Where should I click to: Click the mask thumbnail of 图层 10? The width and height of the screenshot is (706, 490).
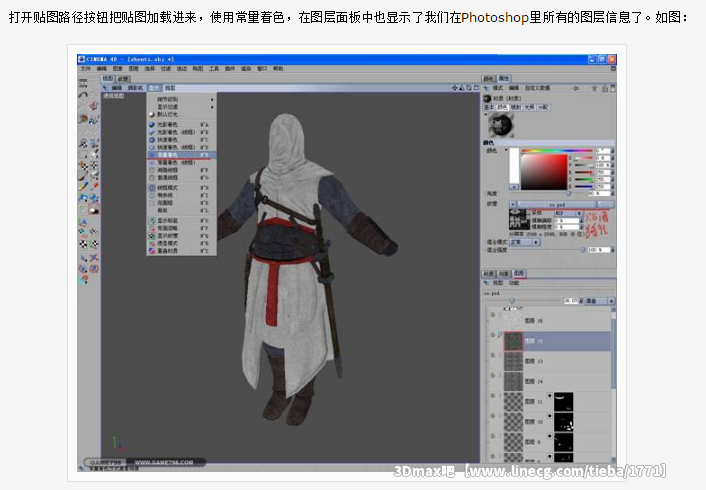tap(564, 422)
